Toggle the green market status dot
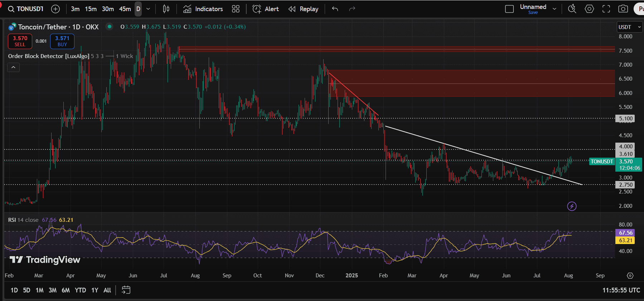This screenshot has height=301, width=644. (110, 27)
